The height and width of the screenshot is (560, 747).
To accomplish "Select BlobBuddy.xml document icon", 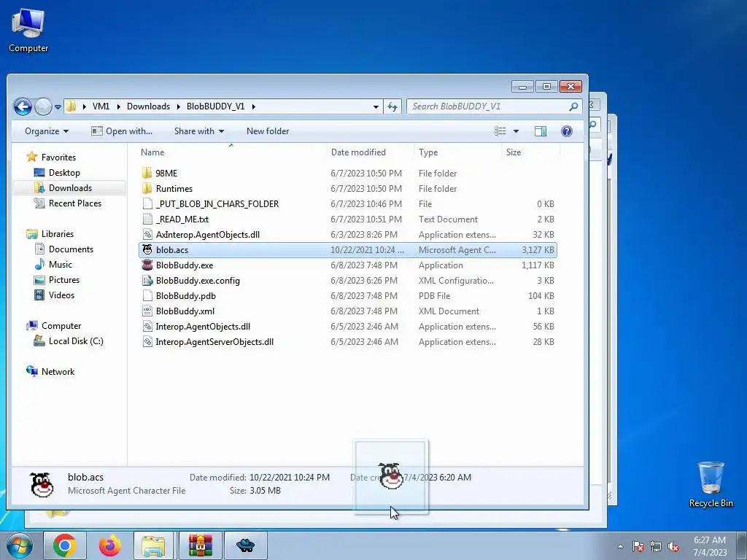I will click(x=147, y=311).
